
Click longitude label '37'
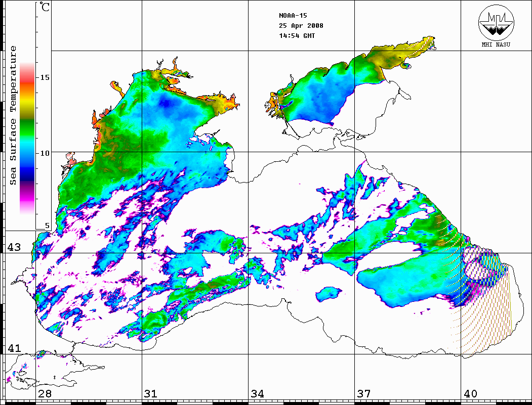[364, 393]
